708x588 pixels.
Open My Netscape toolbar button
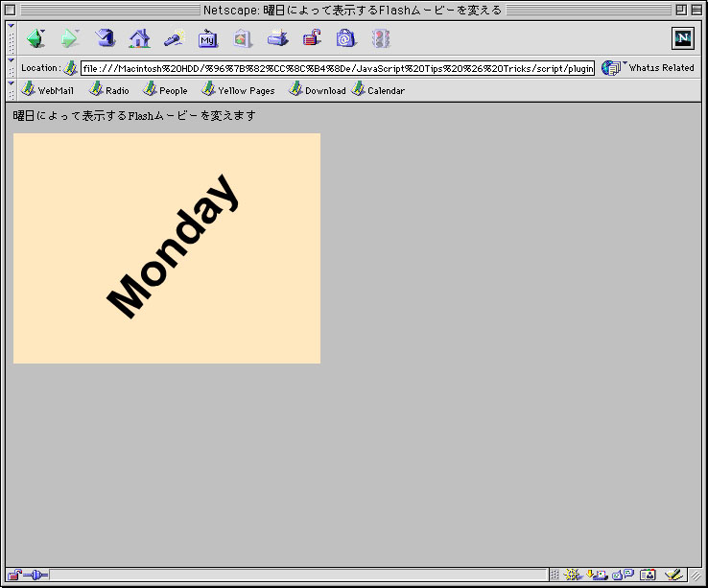pos(208,38)
